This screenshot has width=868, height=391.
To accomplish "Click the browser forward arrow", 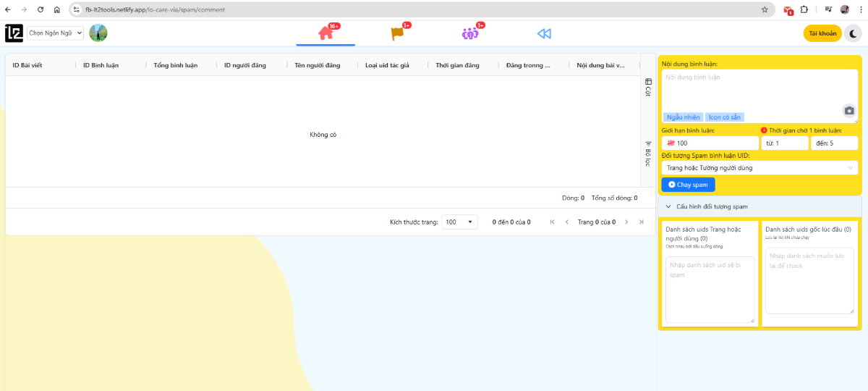I will pyautogui.click(x=24, y=9).
